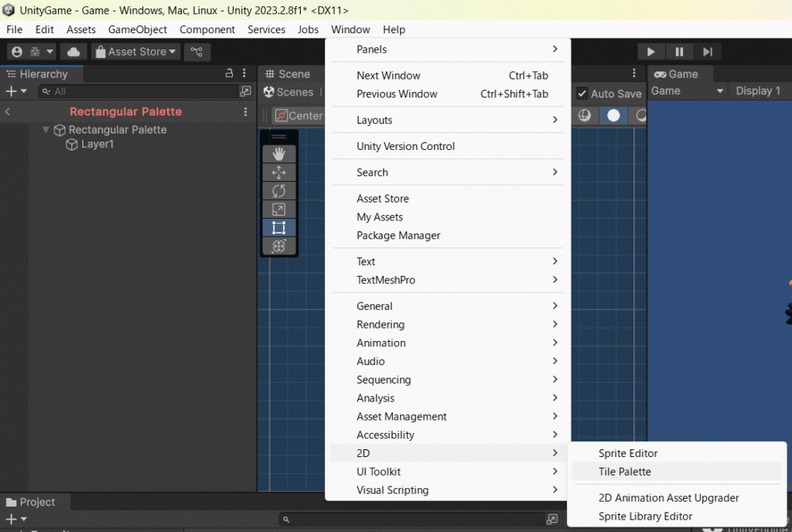The height and width of the screenshot is (532, 792).
Task: Open the File menu
Action: click(x=14, y=29)
